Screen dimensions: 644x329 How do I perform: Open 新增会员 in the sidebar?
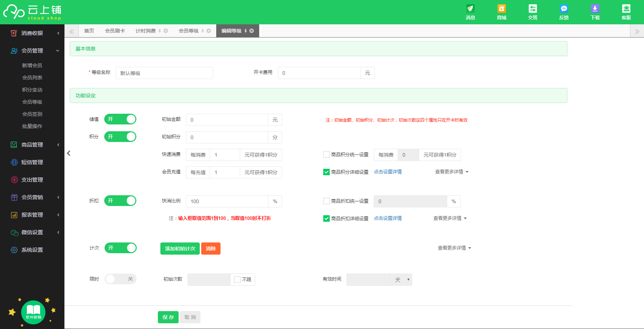[x=32, y=65]
